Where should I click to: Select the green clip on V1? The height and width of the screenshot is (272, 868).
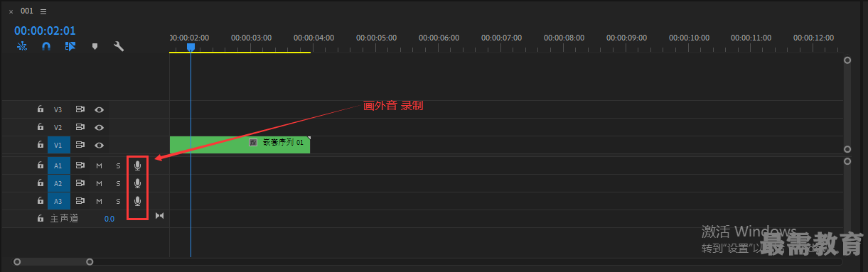click(x=240, y=145)
